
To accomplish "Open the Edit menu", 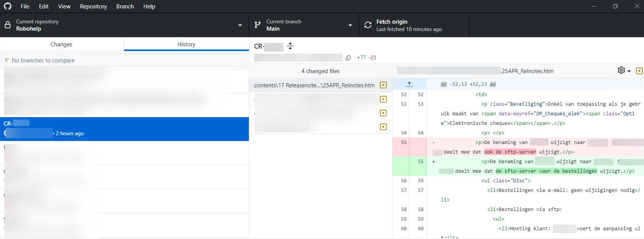I will (x=44, y=7).
